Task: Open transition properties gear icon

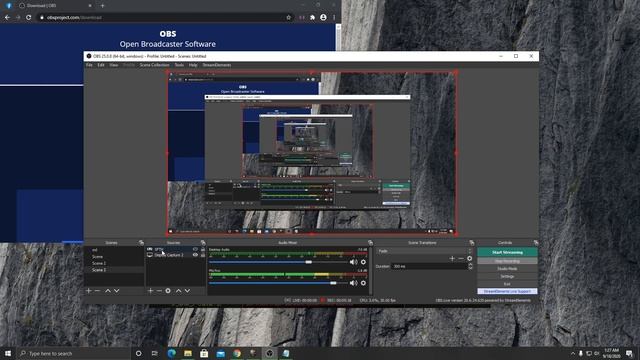Action: [469, 258]
